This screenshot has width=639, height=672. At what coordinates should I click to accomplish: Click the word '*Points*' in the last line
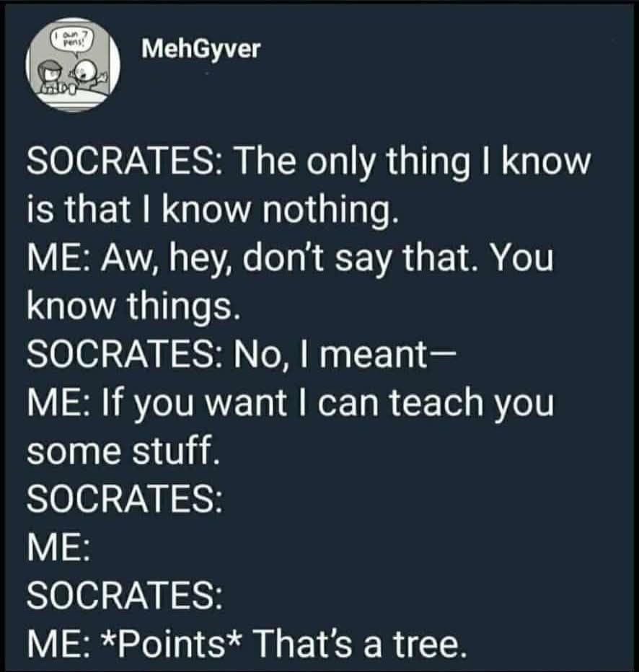tap(172, 644)
